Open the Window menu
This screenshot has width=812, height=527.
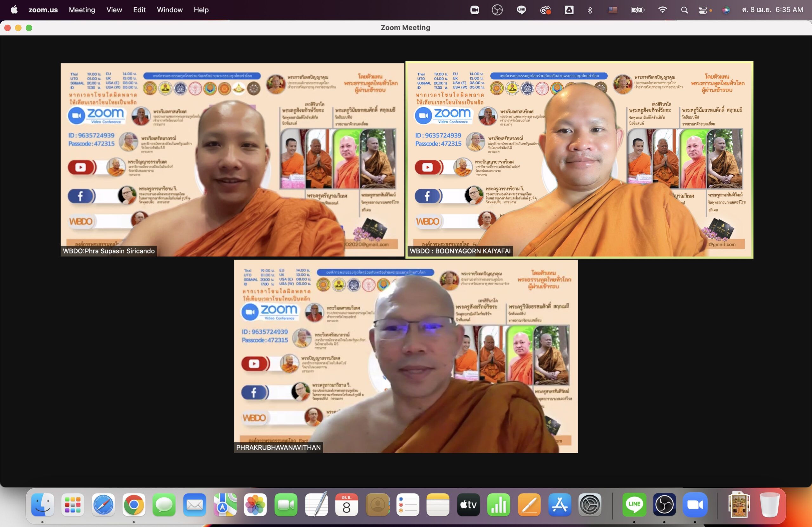click(170, 10)
